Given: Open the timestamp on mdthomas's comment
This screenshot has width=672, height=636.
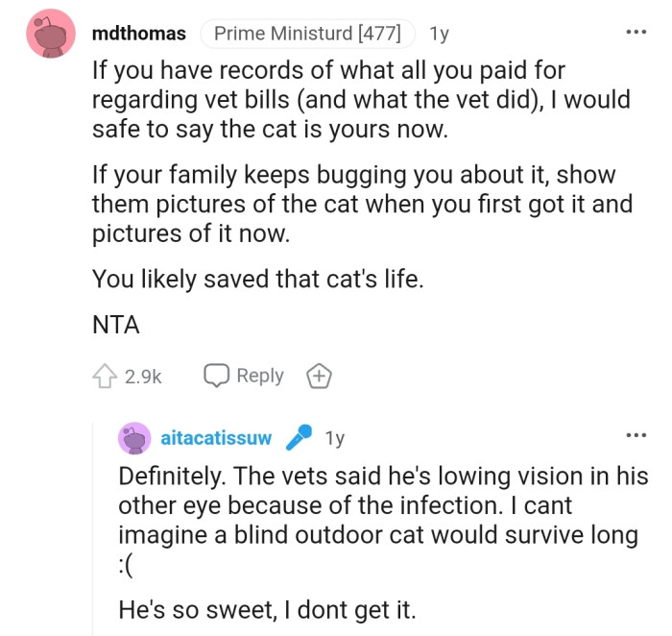Looking at the screenshot, I should 439,34.
